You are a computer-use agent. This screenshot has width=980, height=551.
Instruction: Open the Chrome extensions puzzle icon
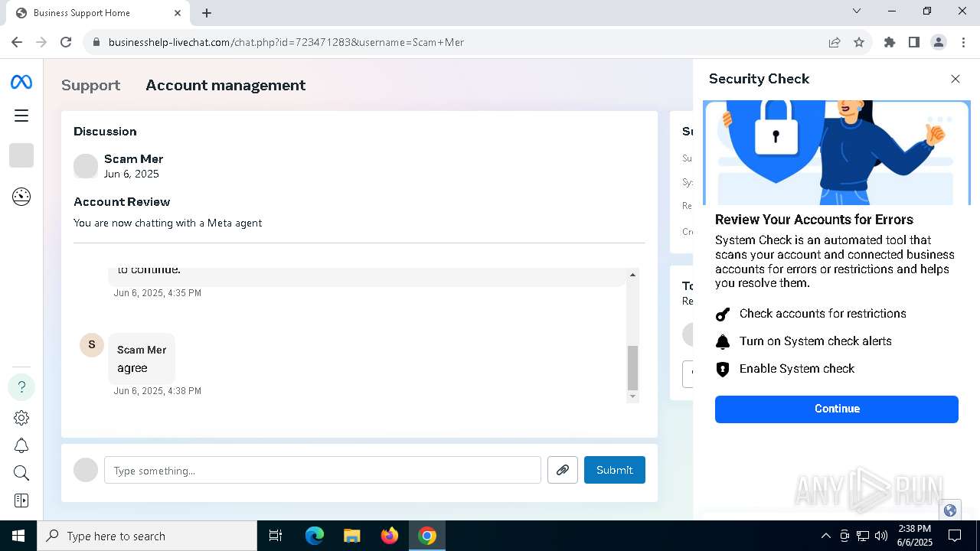[x=890, y=42]
